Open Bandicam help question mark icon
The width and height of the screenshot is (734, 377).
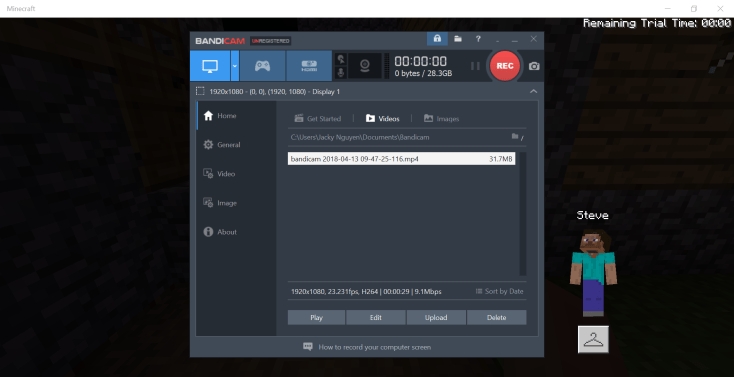point(478,39)
